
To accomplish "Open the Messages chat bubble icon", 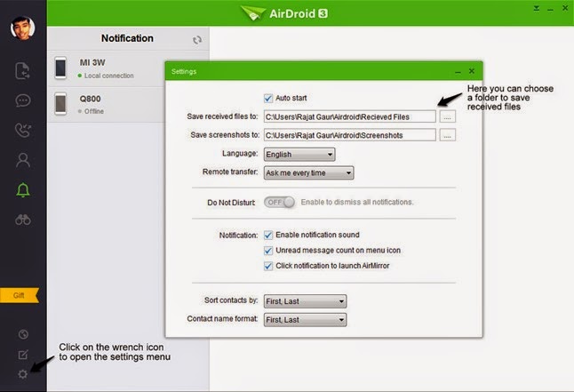I will [x=23, y=100].
